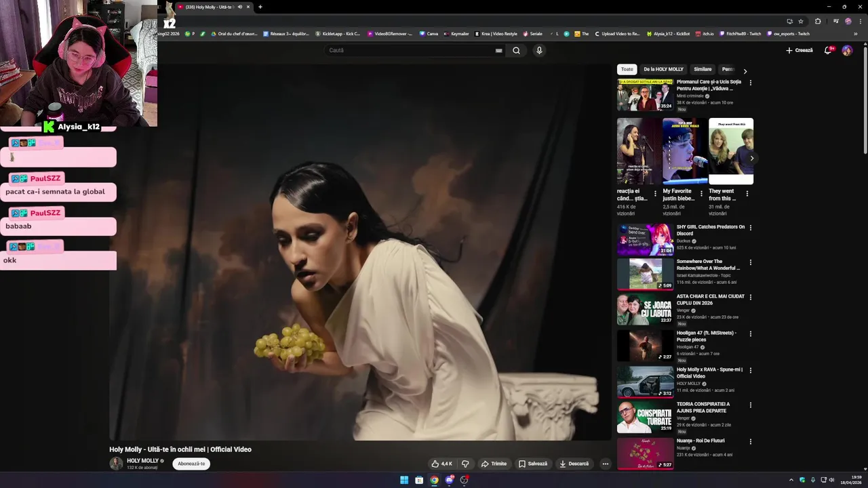Like the video with thumbs up 4,4 K
868x488 pixels.
tap(441, 464)
